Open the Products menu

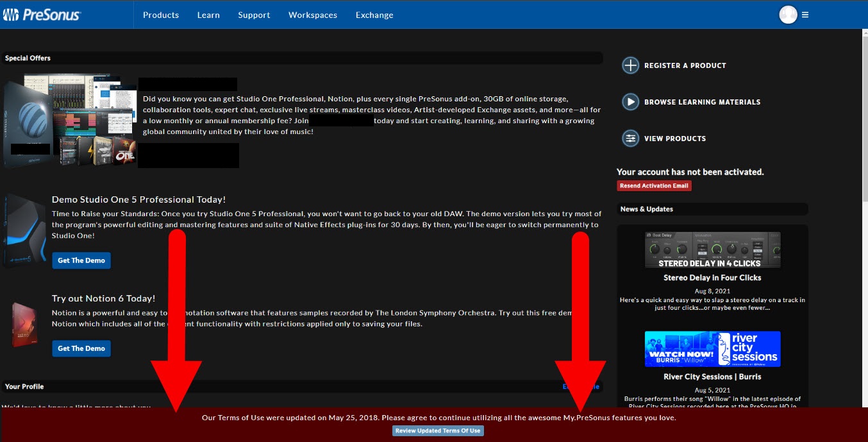(161, 15)
